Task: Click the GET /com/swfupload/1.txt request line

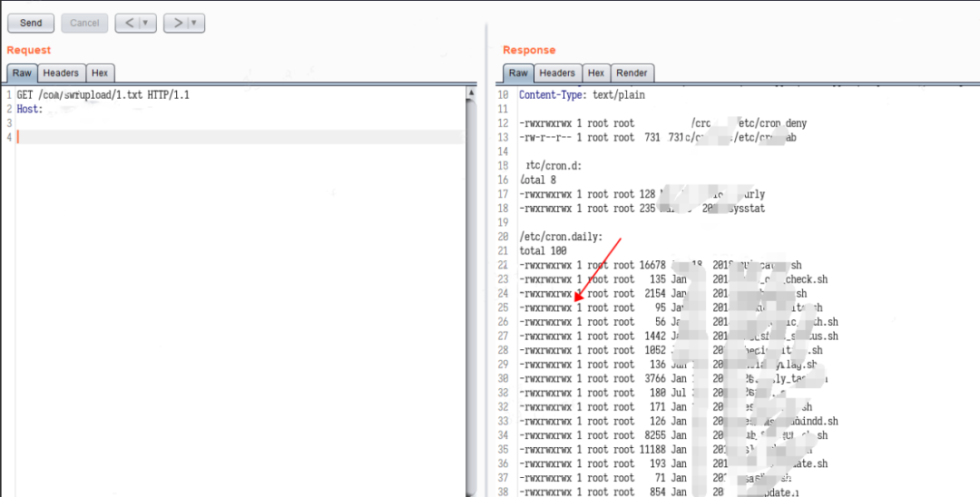Action: click(103, 94)
